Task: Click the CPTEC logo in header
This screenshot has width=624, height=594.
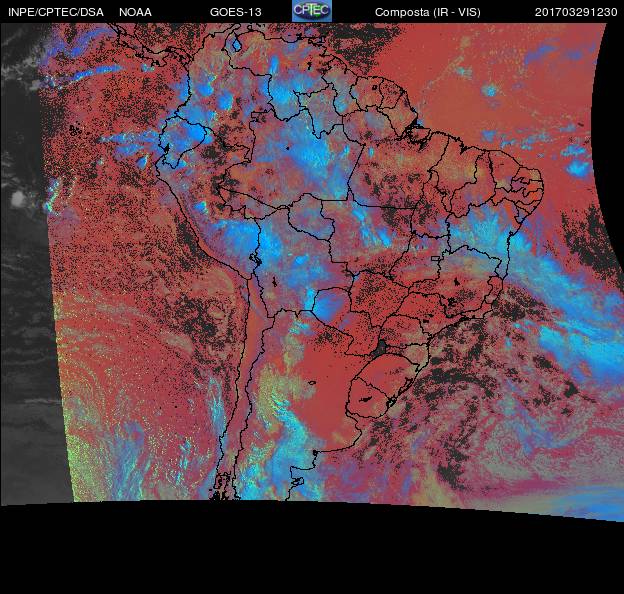Action: point(312,11)
